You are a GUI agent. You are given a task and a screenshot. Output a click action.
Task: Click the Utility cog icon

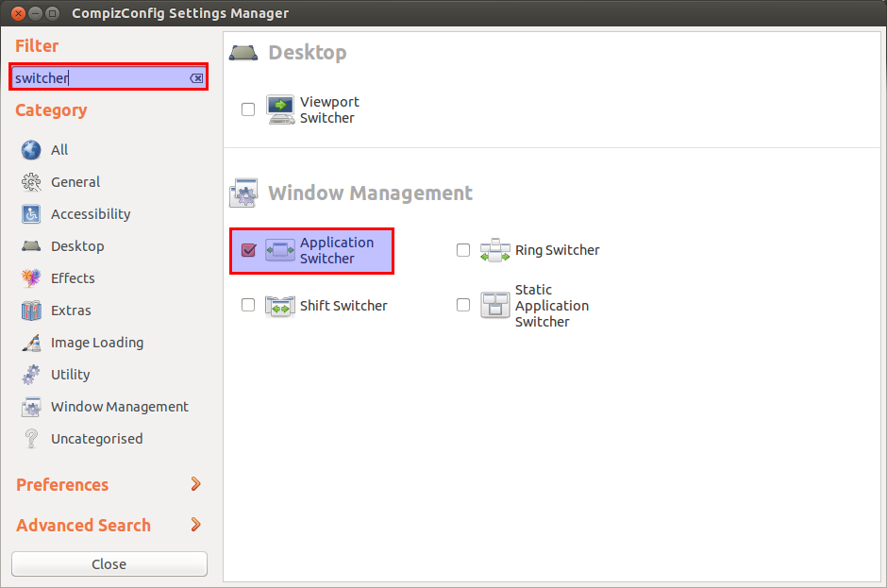click(31, 375)
